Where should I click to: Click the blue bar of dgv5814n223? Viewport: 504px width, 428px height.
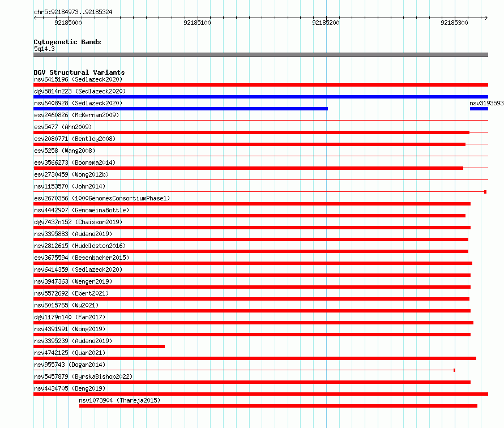pos(260,97)
